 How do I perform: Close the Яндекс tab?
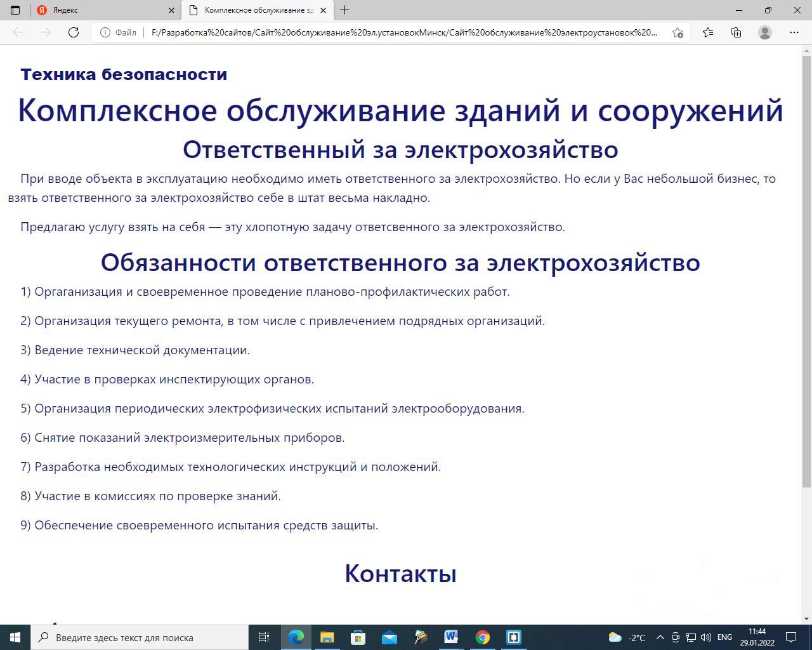pyautogui.click(x=172, y=10)
